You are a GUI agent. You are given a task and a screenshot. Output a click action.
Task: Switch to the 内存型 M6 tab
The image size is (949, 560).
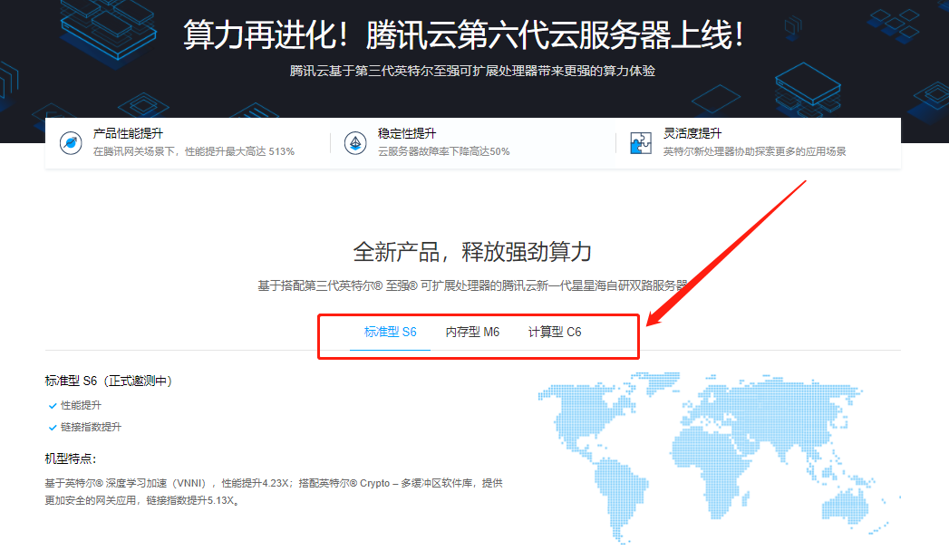coord(472,332)
